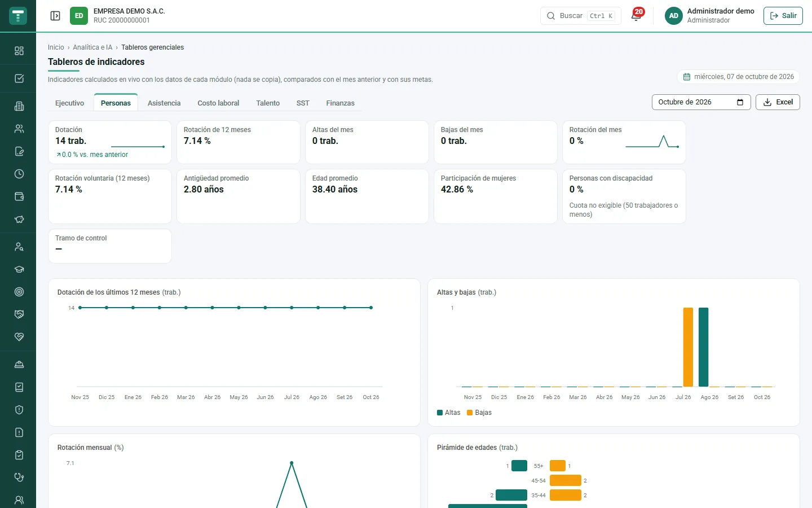Image resolution: width=812 pixels, height=508 pixels.
Task: Click the orange Jul 26 Bajas bar
Action: [x=688, y=347]
